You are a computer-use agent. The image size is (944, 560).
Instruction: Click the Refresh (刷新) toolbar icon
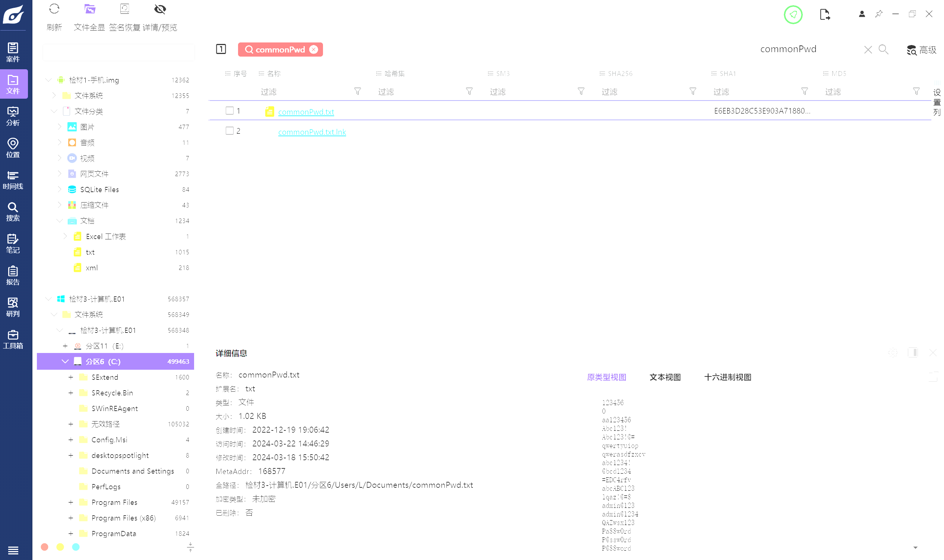click(x=54, y=9)
